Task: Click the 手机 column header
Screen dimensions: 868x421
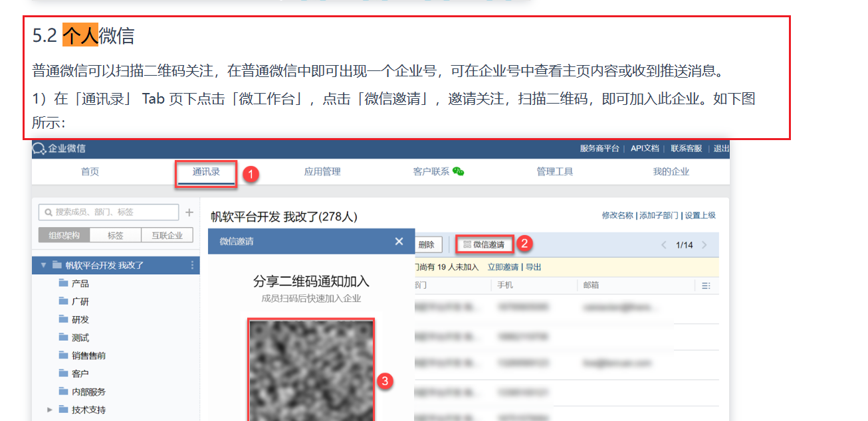Action: point(504,285)
